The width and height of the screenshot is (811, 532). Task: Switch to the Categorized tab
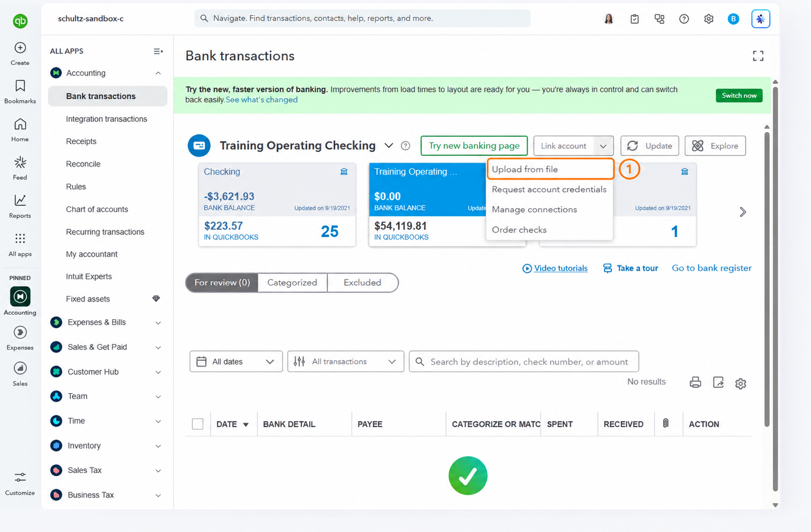(292, 282)
